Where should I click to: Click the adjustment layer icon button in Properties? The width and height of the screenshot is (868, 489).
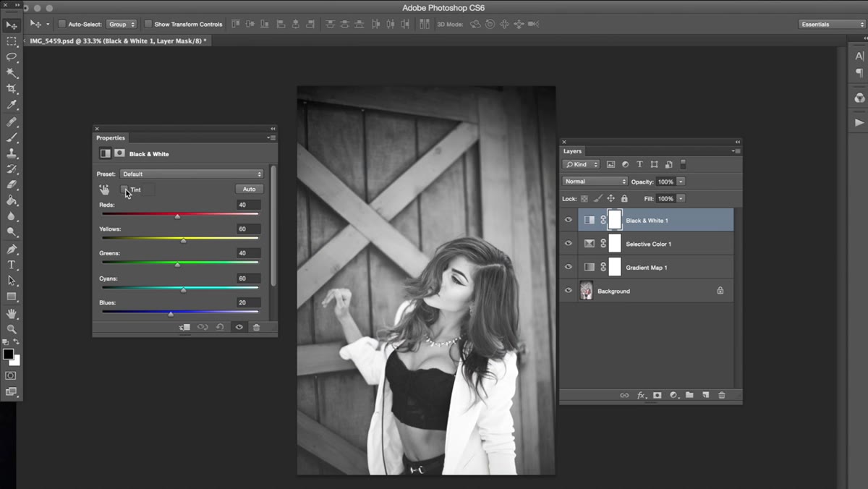105,153
